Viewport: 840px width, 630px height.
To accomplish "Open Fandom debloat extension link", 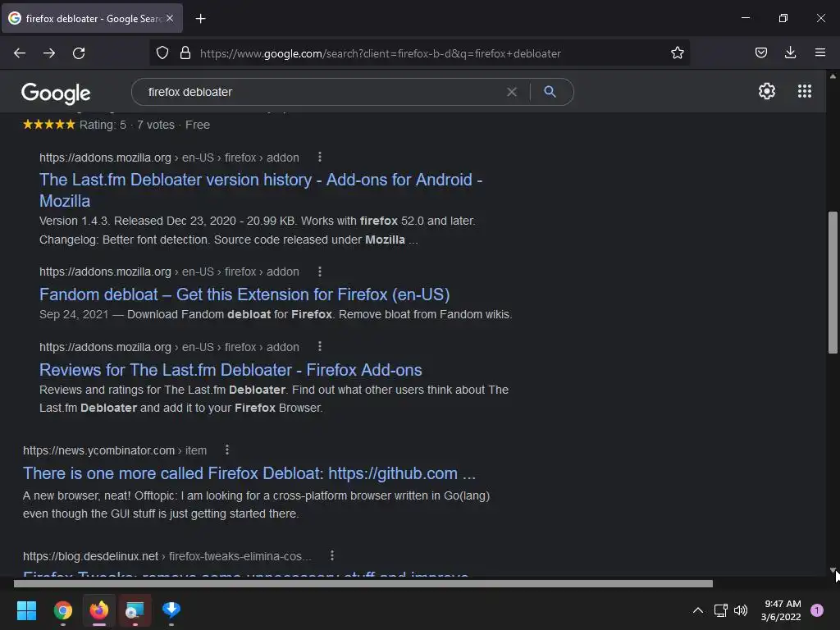I will point(244,294).
